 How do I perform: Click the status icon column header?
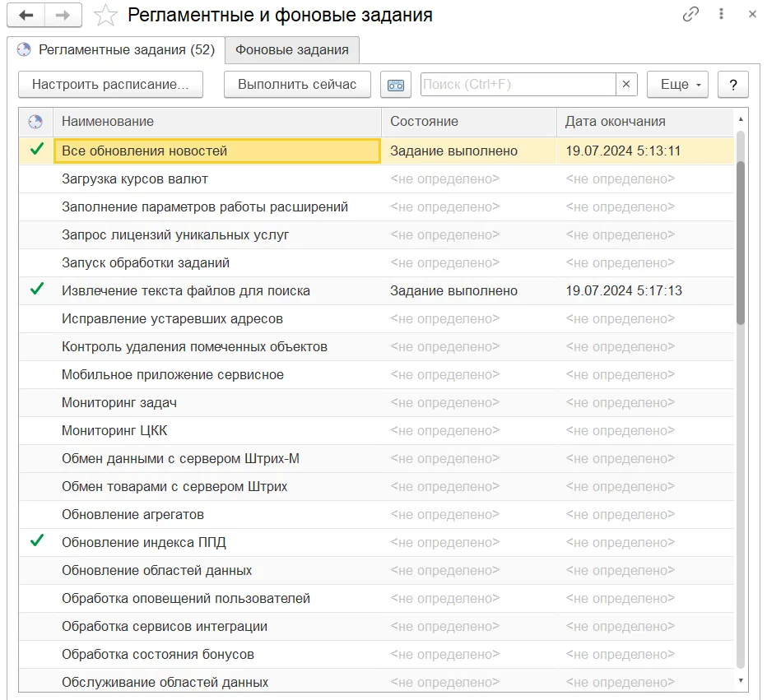coord(35,121)
